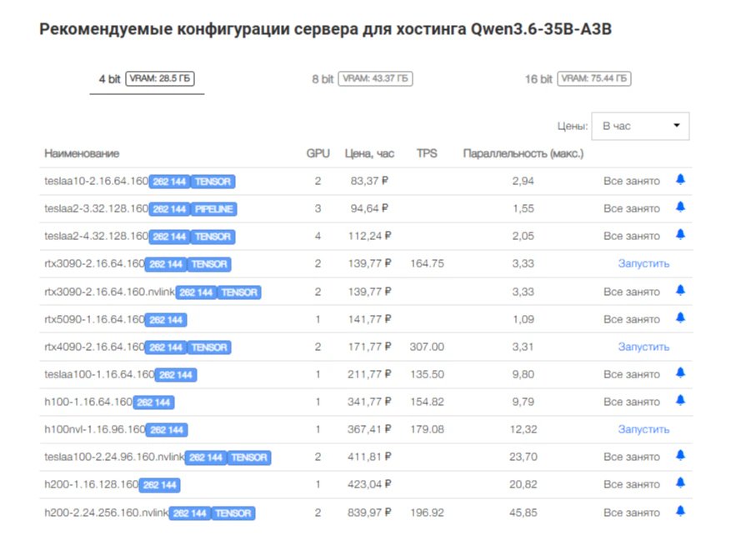Click the notify bell for teslaa2-3.32.128.160
756x555 pixels.
point(680,207)
